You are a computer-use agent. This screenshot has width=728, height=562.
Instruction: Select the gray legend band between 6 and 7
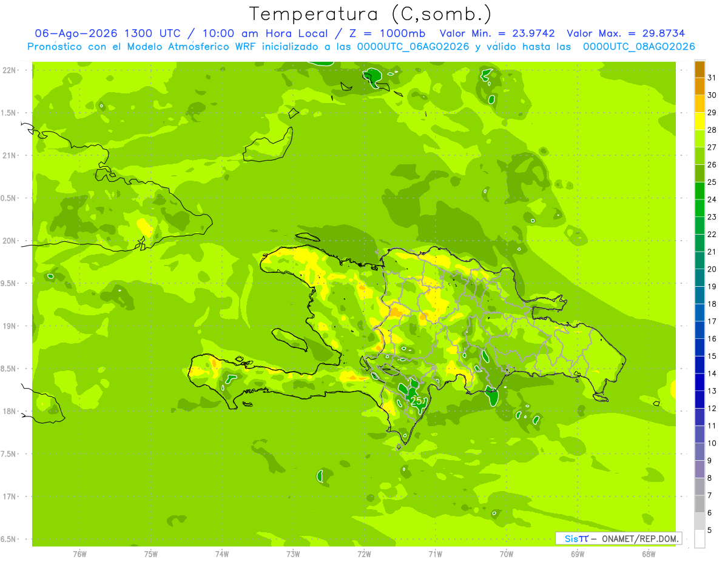(x=699, y=504)
